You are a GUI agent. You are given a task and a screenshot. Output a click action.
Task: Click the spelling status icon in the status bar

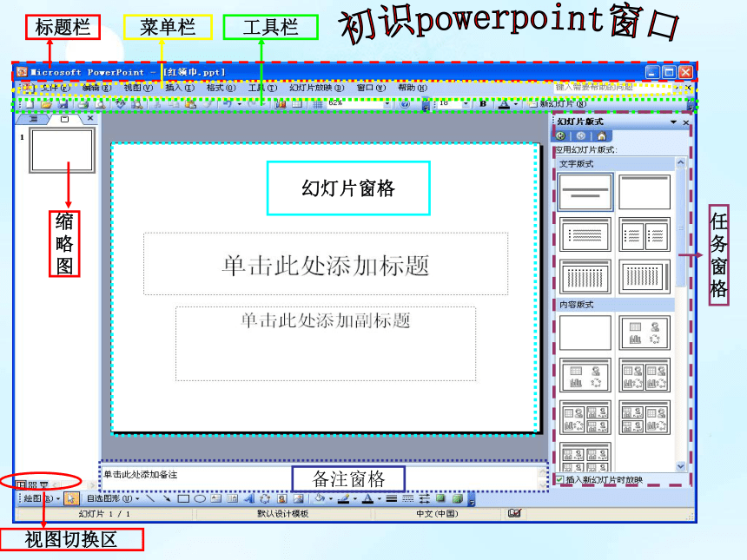click(514, 513)
